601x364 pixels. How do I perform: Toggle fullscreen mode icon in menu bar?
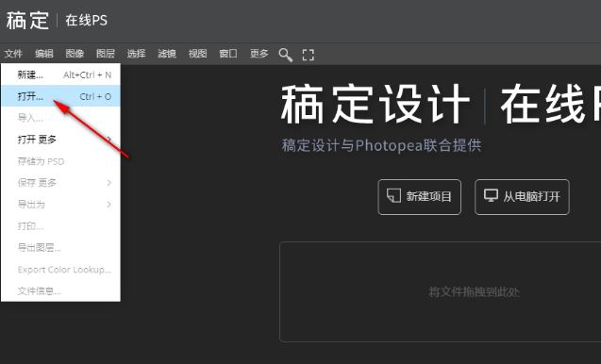click(x=309, y=55)
